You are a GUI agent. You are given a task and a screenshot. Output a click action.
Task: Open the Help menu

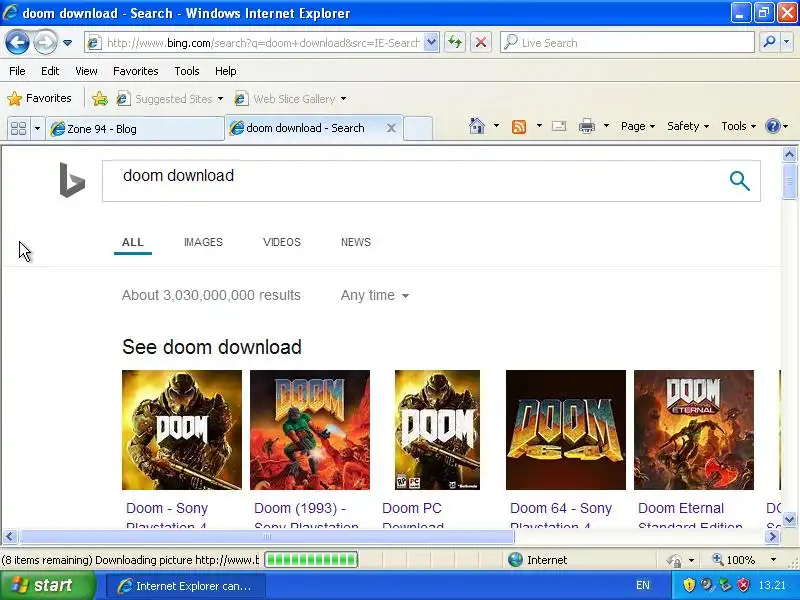pos(226,71)
